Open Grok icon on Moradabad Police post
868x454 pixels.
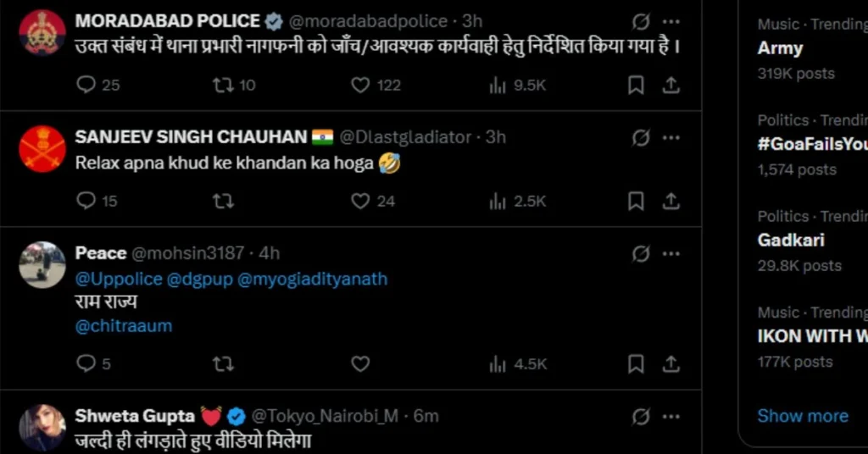pos(642,21)
